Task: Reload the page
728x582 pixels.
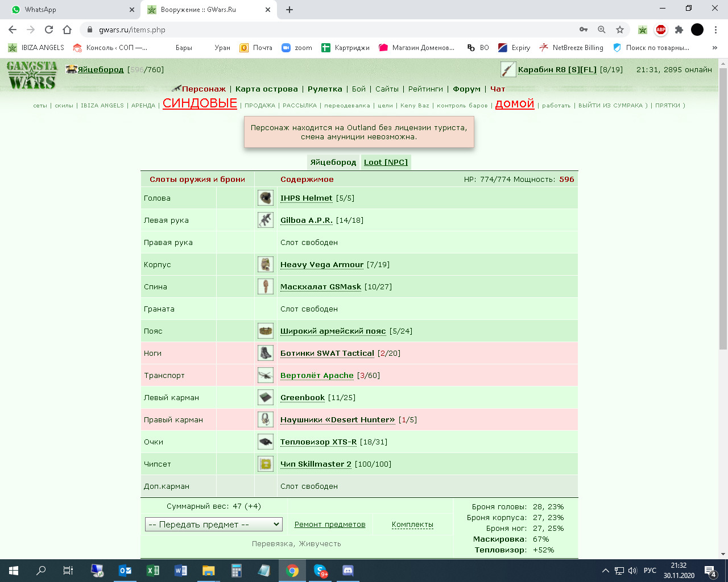Action: pos(49,30)
